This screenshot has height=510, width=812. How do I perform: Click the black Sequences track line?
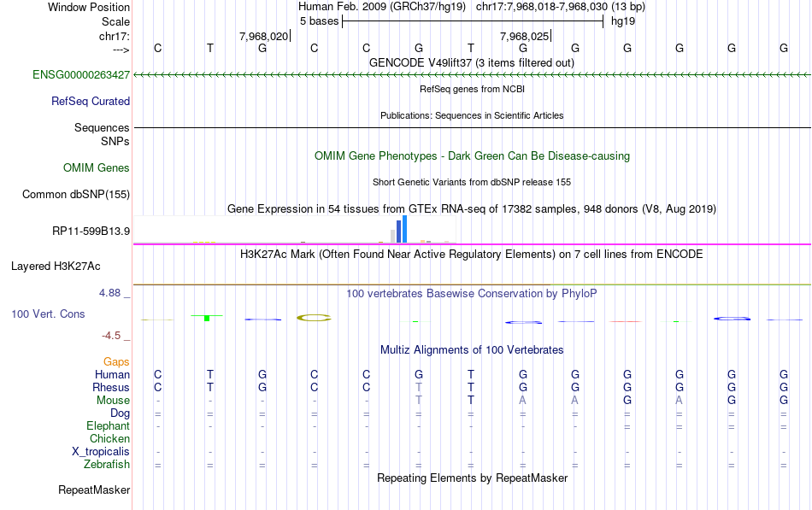click(x=472, y=128)
